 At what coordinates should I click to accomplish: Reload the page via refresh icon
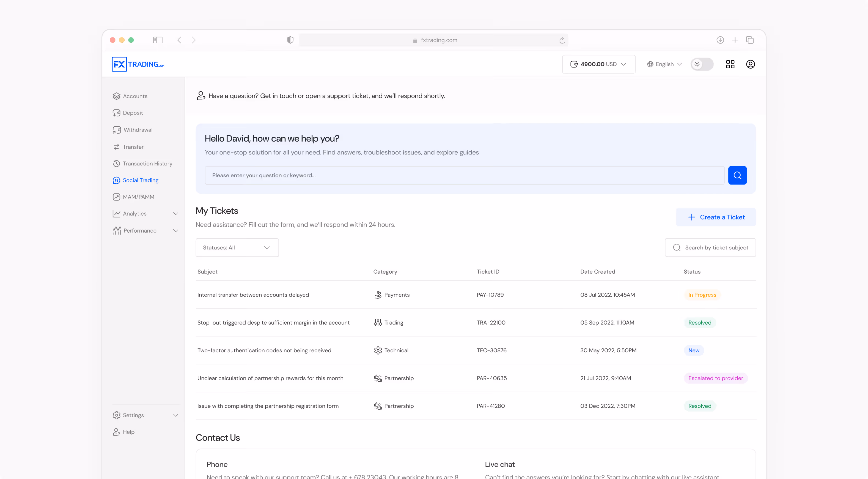562,40
